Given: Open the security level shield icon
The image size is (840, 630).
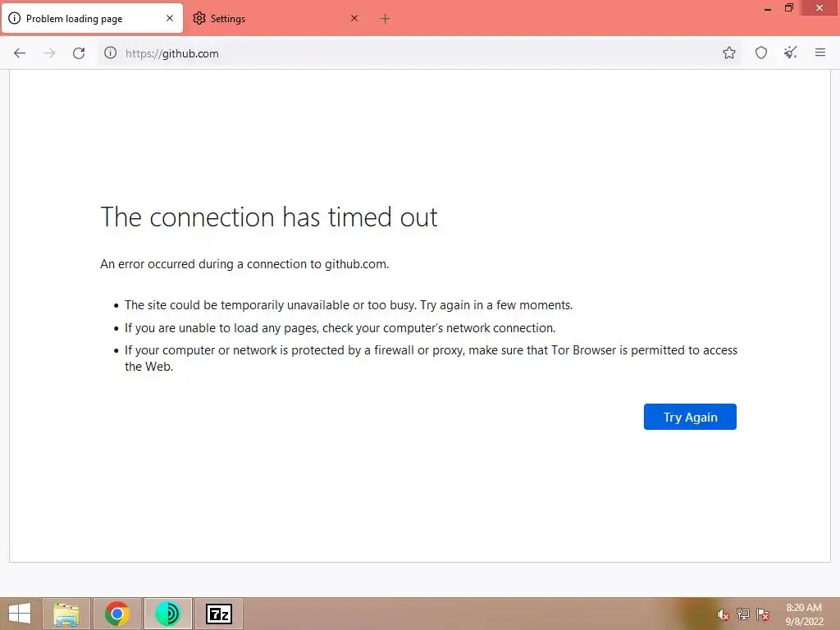Looking at the screenshot, I should point(760,52).
